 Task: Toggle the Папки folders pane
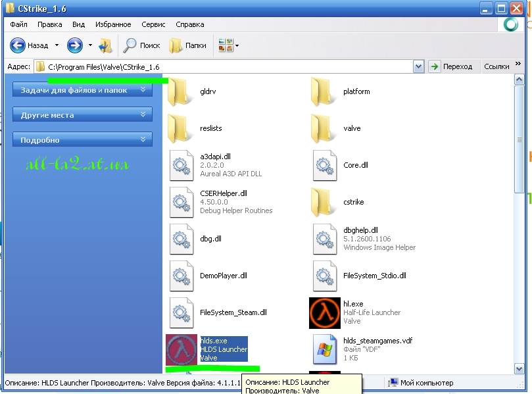[187, 45]
